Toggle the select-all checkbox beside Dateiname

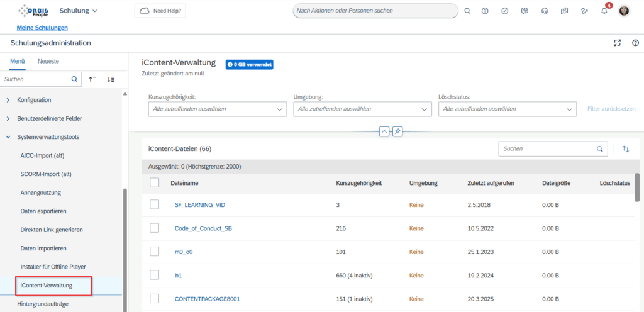(155, 182)
